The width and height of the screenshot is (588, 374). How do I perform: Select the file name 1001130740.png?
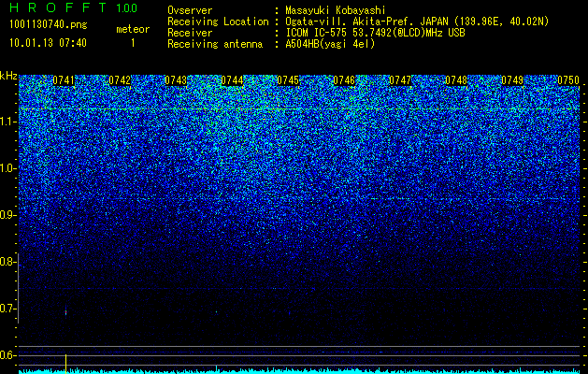pyautogui.click(x=48, y=24)
